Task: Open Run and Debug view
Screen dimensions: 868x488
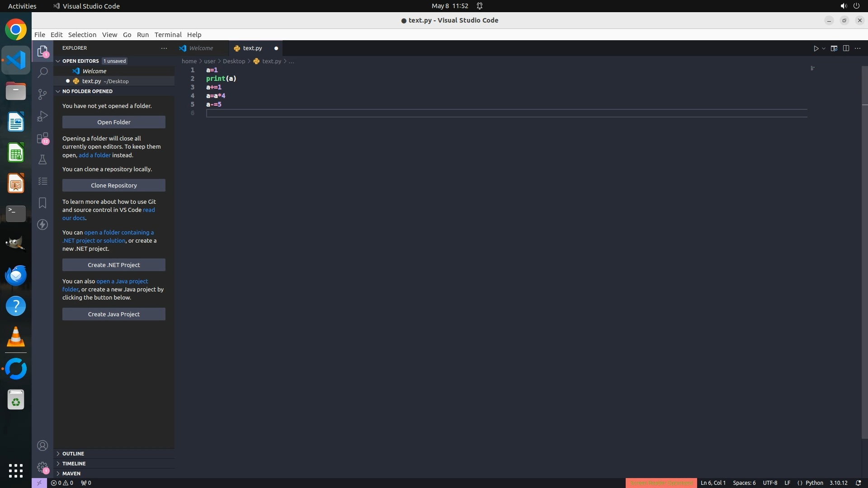Action: (x=42, y=116)
